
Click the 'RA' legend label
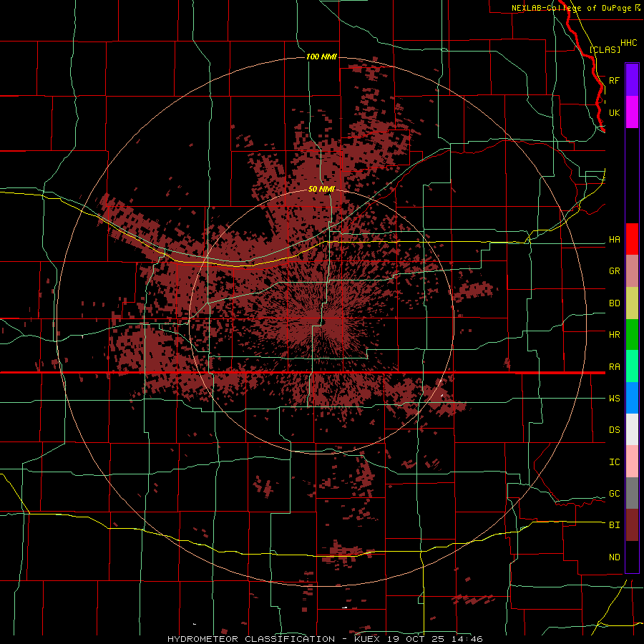[x=614, y=367]
